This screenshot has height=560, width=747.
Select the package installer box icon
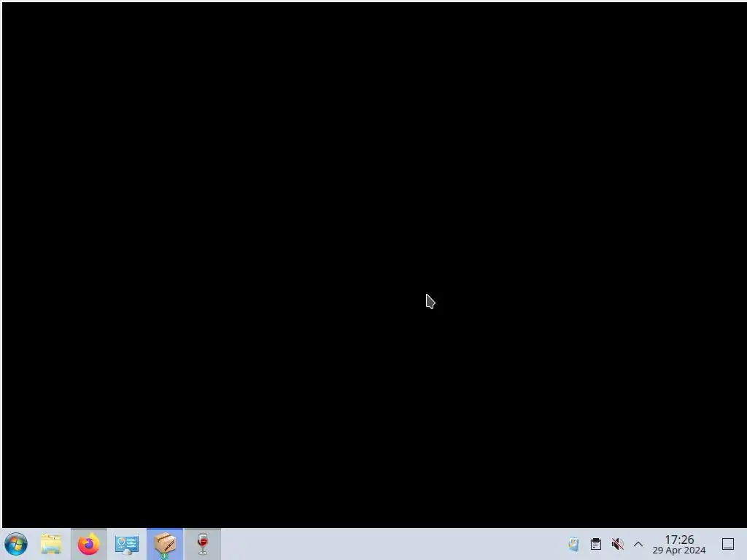point(165,544)
